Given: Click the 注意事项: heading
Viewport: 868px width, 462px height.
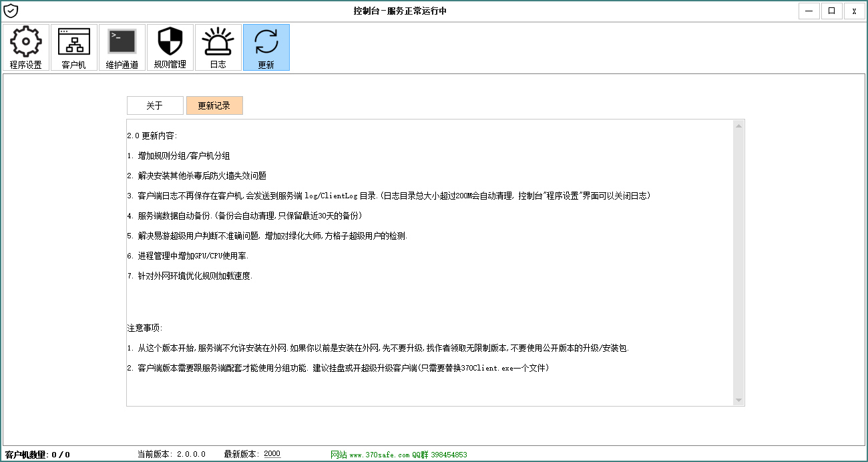Looking at the screenshot, I should [145, 328].
